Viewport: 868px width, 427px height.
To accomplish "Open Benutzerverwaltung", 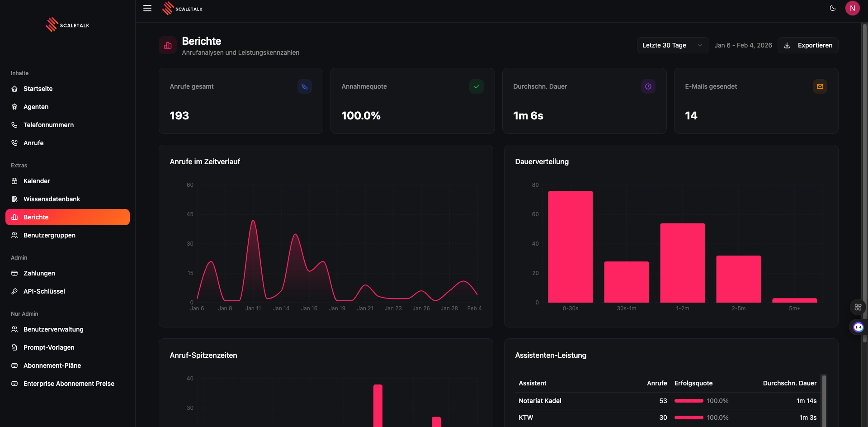I will click(x=68, y=329).
